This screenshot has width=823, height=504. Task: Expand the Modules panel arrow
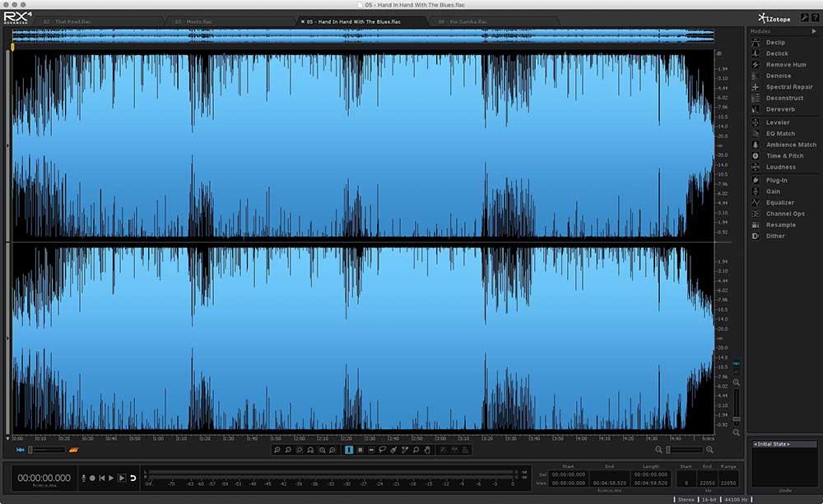(x=814, y=31)
